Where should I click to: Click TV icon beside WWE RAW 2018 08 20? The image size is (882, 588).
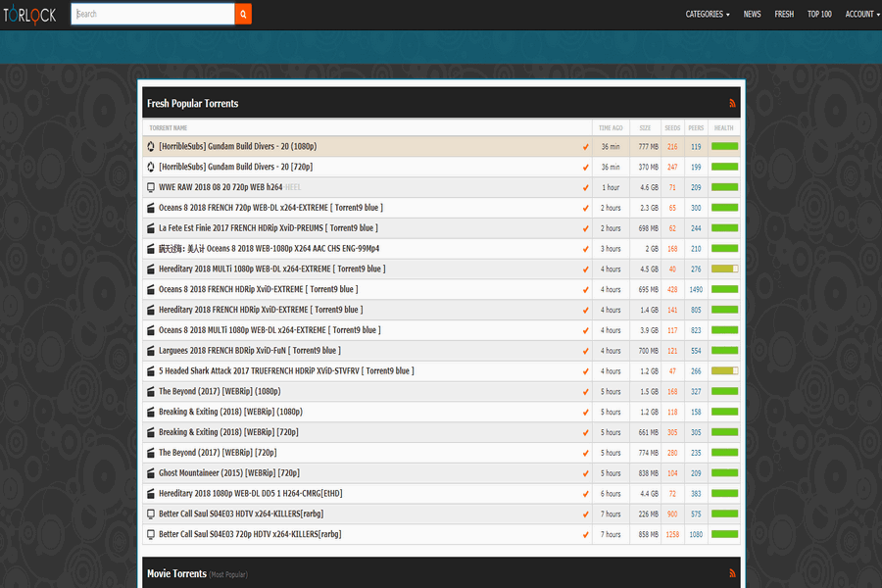pos(151,187)
